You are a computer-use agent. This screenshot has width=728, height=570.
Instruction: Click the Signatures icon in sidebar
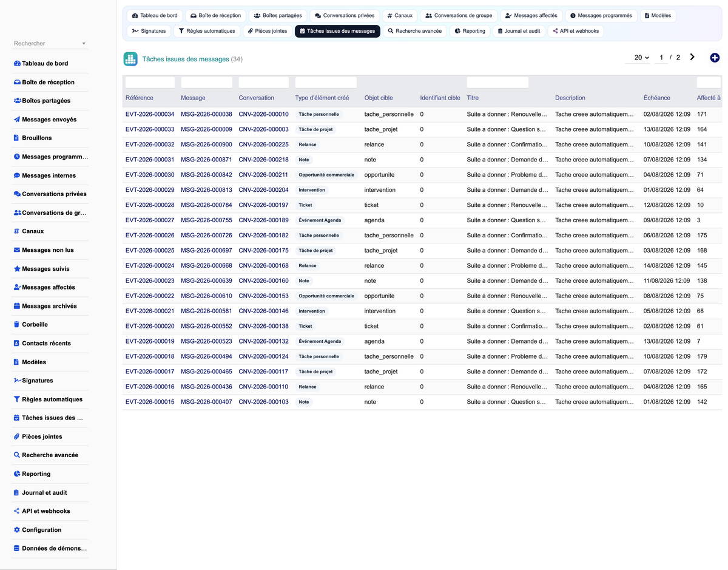click(17, 381)
